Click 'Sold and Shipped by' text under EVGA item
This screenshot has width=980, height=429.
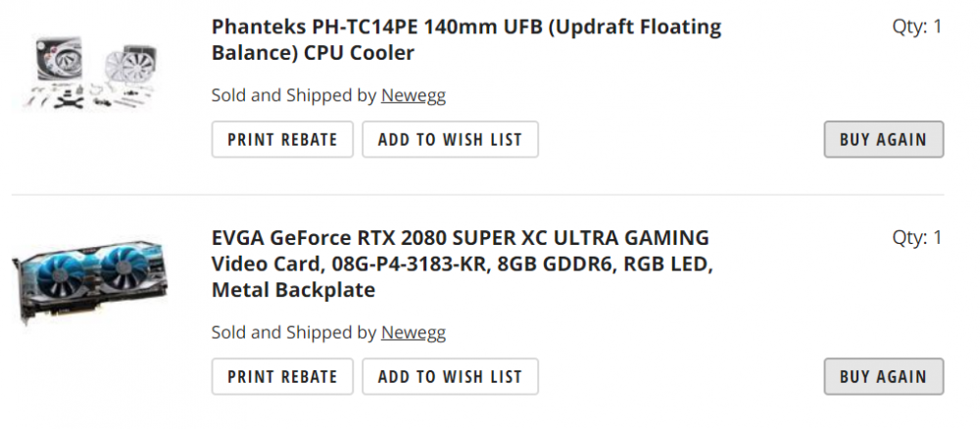click(294, 333)
